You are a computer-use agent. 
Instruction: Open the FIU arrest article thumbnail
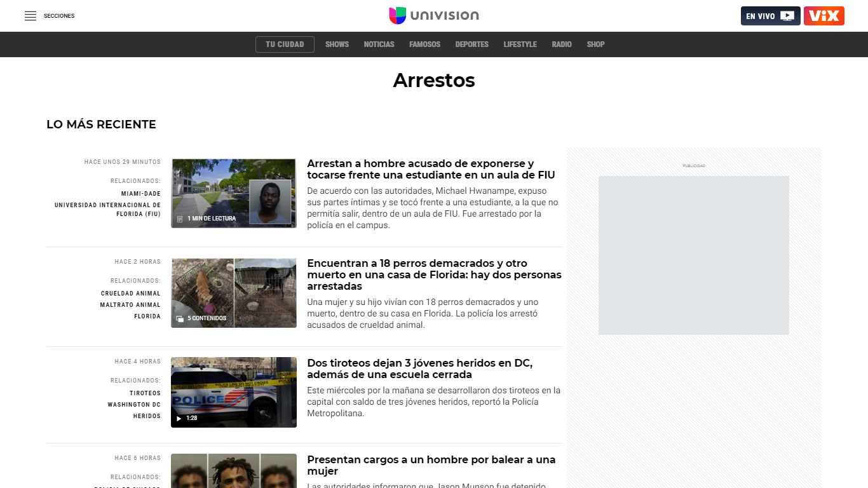click(x=234, y=193)
